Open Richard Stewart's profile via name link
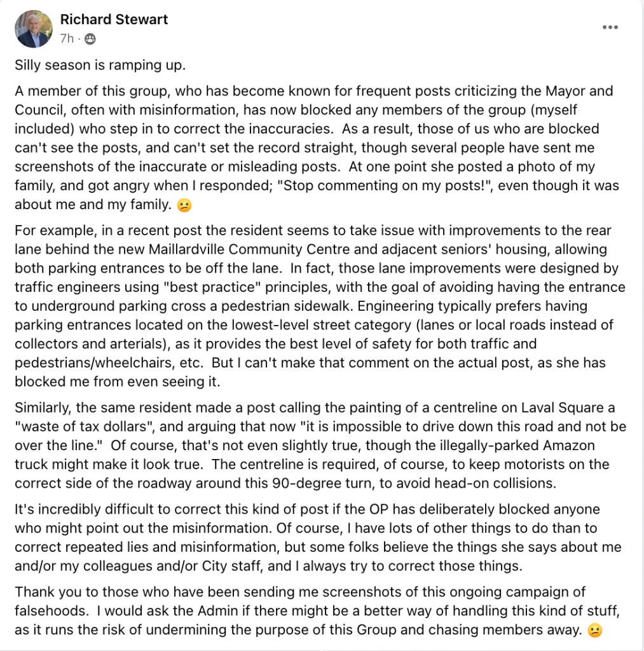Viewport: 644px width, 651px height. (x=114, y=20)
